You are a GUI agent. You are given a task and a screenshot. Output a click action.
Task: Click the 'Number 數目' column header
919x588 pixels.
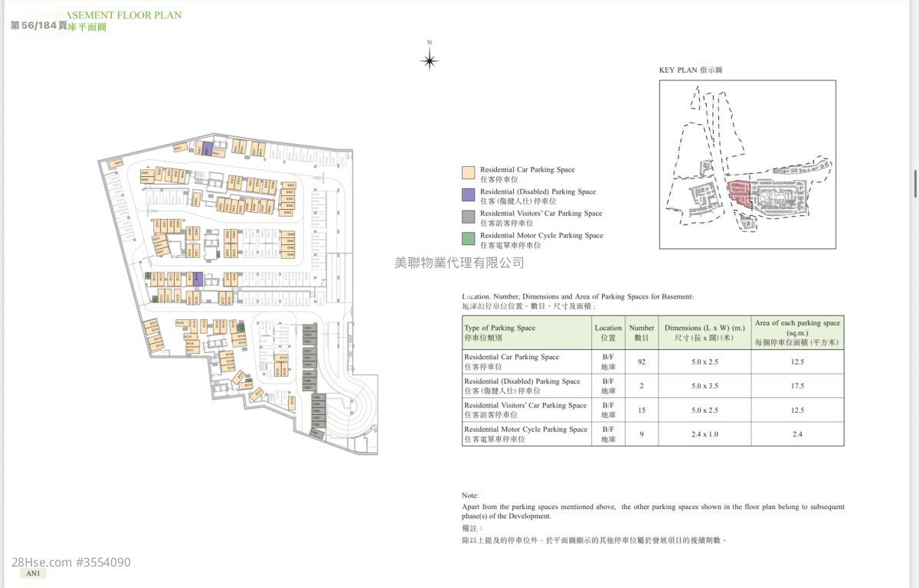point(642,332)
